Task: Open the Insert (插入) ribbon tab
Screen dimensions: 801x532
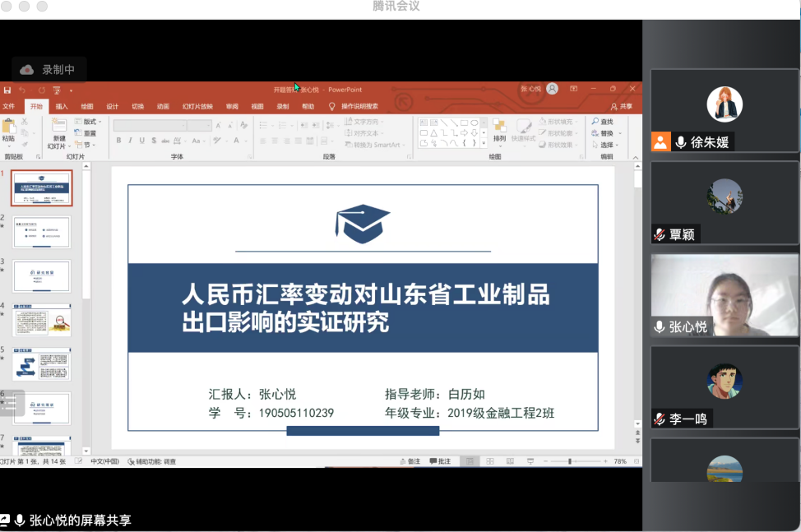Action: tap(62, 106)
